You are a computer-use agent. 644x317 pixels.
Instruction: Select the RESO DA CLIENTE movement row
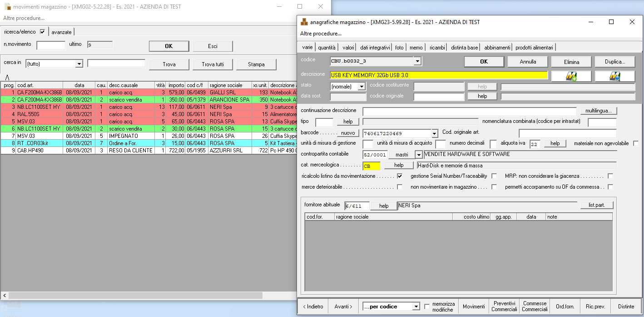pos(149,151)
